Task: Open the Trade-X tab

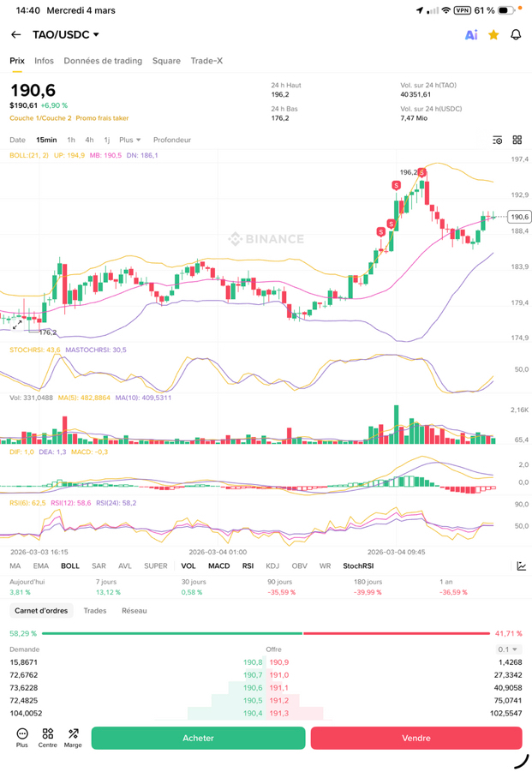Action: pos(206,61)
